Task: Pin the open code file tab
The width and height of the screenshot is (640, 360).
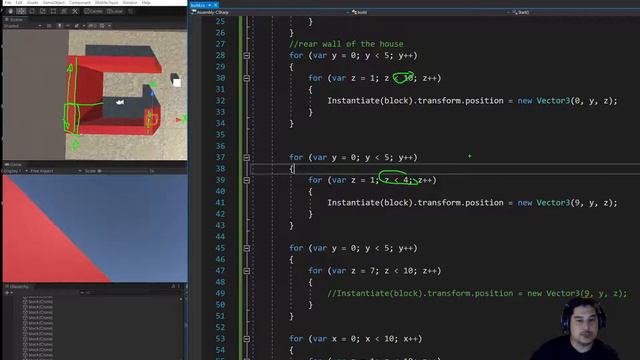Action: pyautogui.click(x=210, y=5)
